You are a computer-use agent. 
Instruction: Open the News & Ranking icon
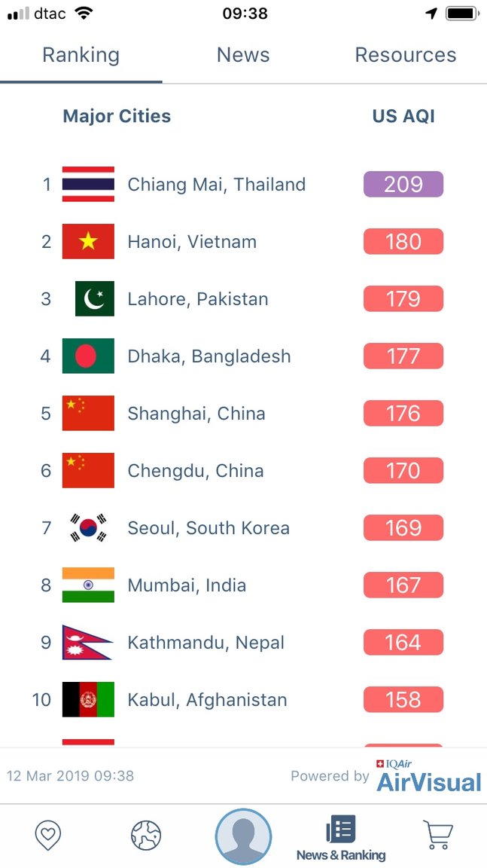[x=341, y=838]
